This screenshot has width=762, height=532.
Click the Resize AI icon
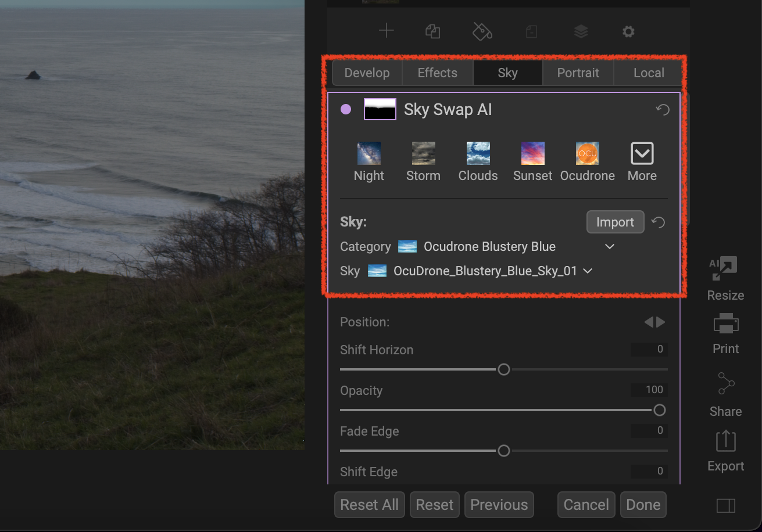coord(725,268)
